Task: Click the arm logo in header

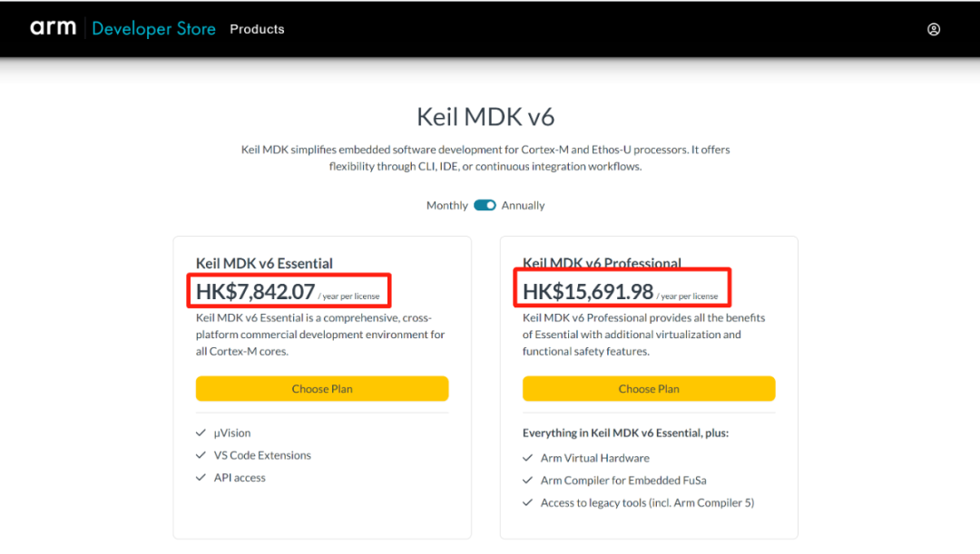Action: tap(53, 28)
